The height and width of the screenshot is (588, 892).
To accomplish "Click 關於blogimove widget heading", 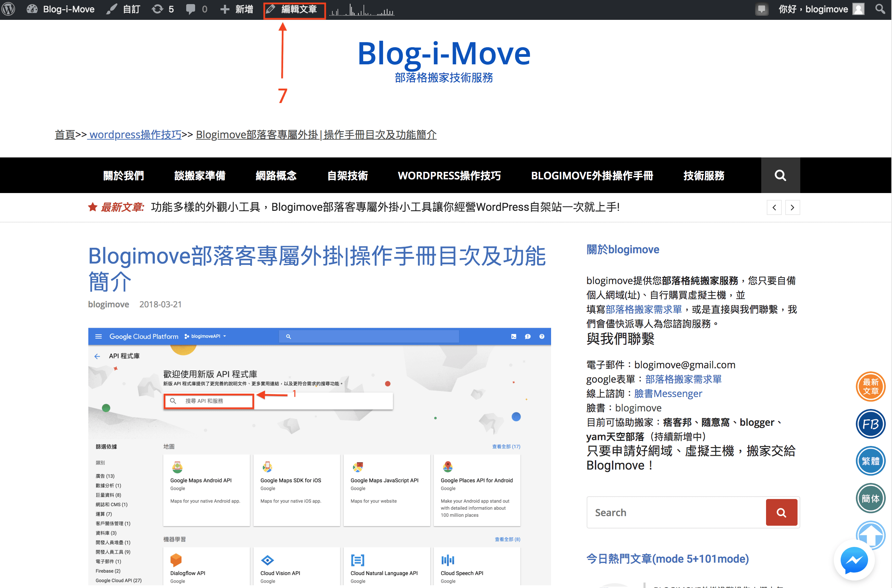I will coord(623,250).
